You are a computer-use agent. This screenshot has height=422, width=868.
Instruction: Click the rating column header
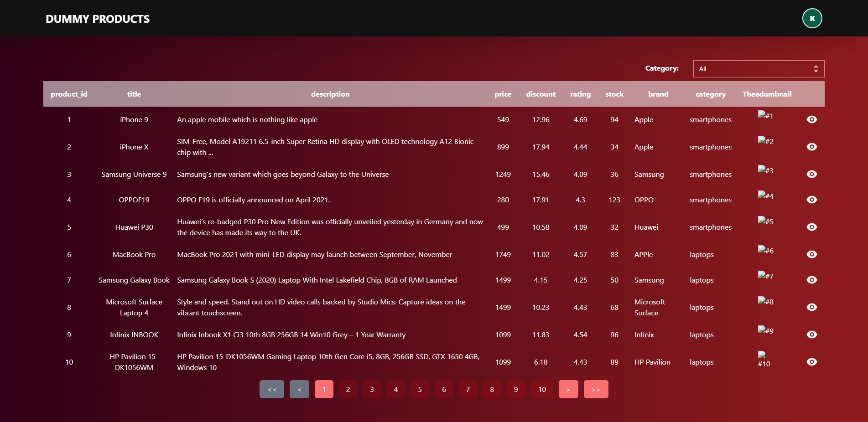coord(580,94)
